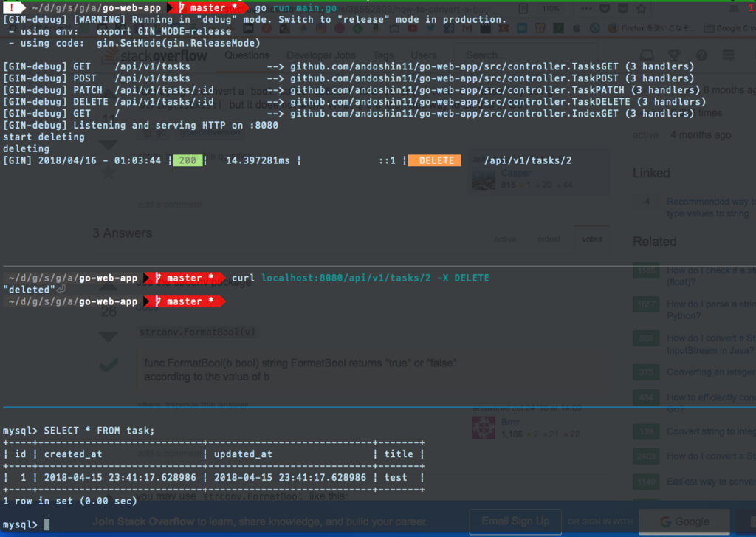This screenshot has width=756, height=537.
Task: Click the type-conversion tag under the question
Action: 210,132
